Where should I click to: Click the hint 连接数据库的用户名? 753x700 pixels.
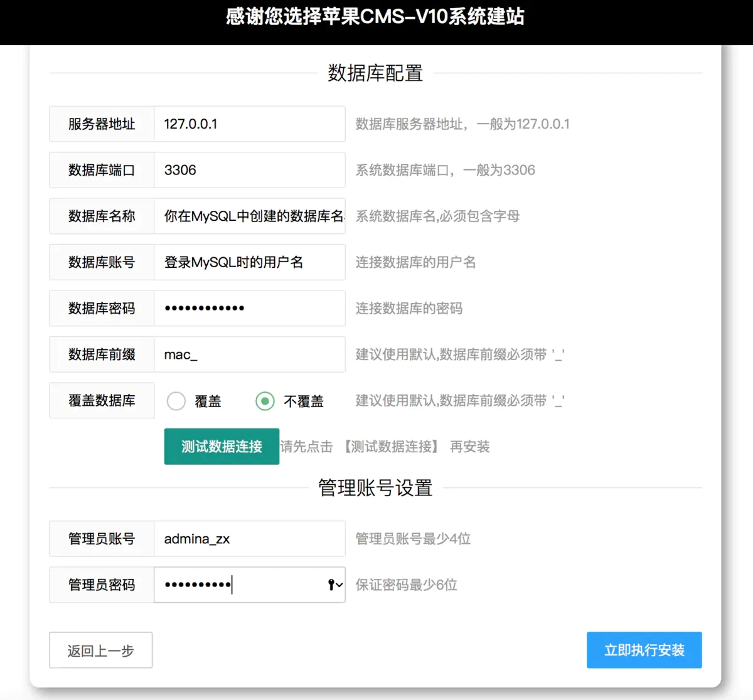click(415, 262)
